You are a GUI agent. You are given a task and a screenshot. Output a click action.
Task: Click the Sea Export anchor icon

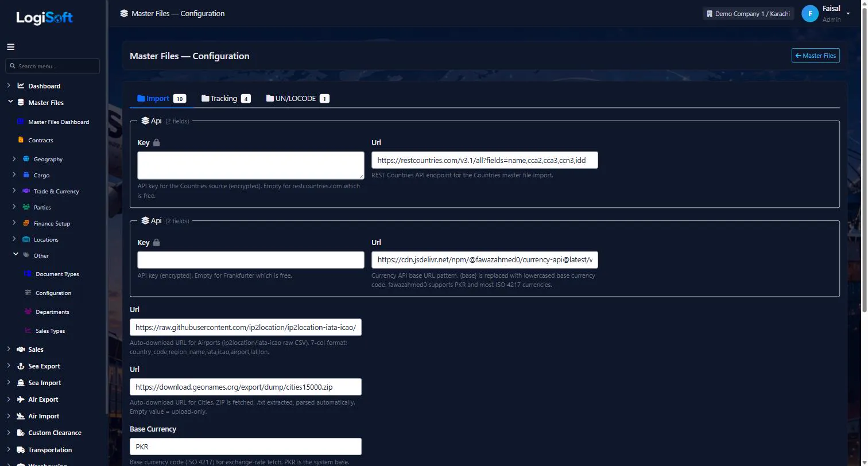[21, 366]
